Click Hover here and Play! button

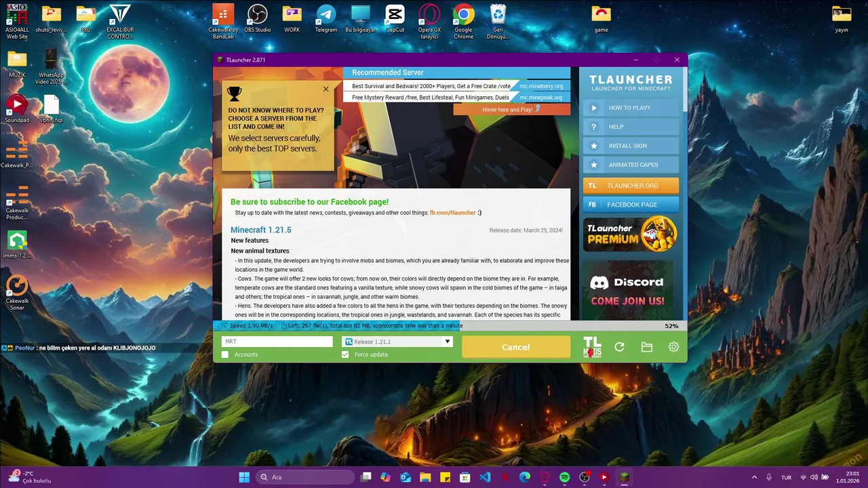pos(512,109)
